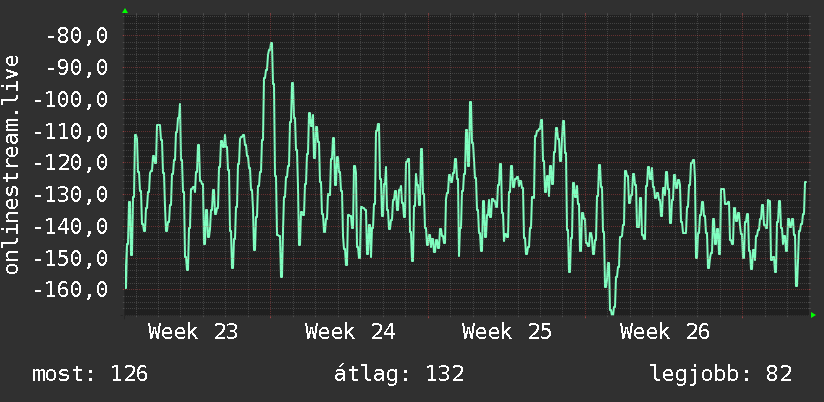
Task: Click the onlinestream.live vertical axis title
Action: pyautogui.click(x=12, y=164)
